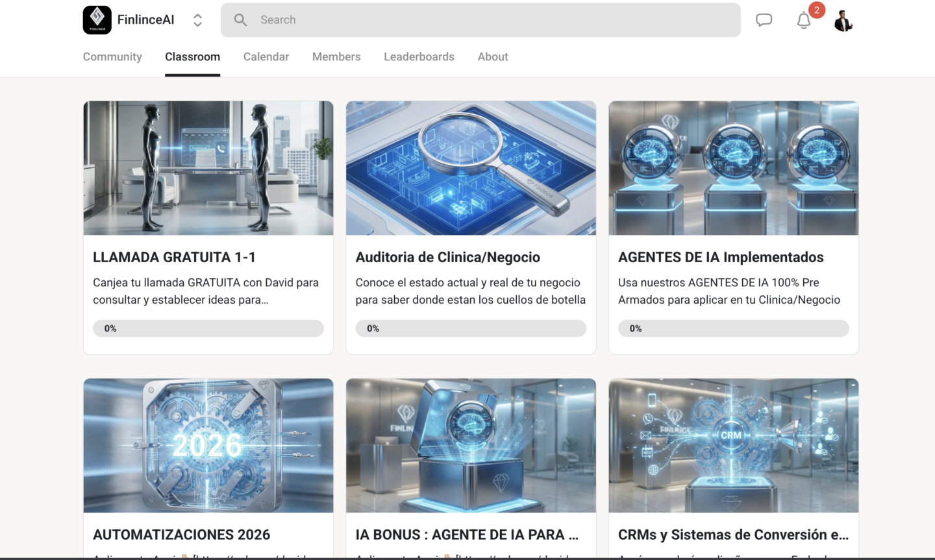This screenshot has height=560, width=935.
Task: Open the IA BONUS : AGENTE DE IA course title
Action: [x=467, y=535]
